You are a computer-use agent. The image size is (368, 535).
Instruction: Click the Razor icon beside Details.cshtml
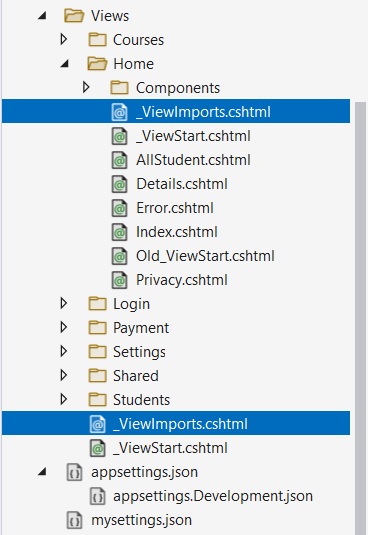[120, 184]
